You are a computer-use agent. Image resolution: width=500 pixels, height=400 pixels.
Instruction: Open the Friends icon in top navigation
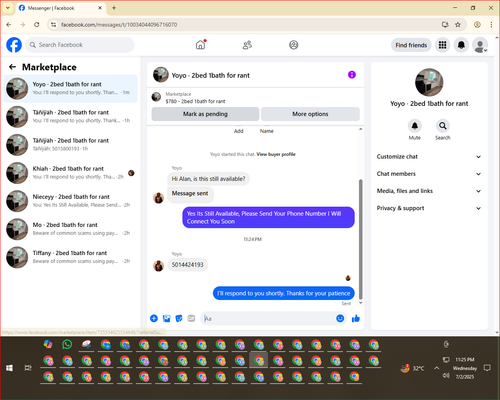[x=247, y=45]
